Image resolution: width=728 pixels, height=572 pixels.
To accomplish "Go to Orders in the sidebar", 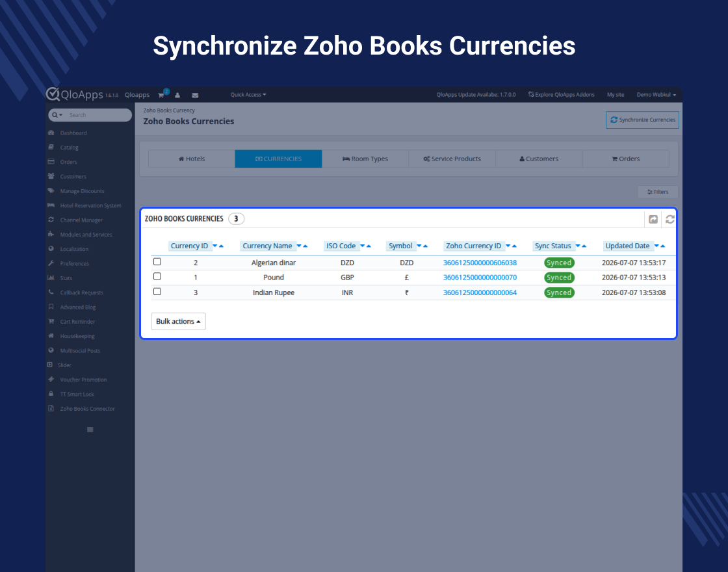I will 68,162.
